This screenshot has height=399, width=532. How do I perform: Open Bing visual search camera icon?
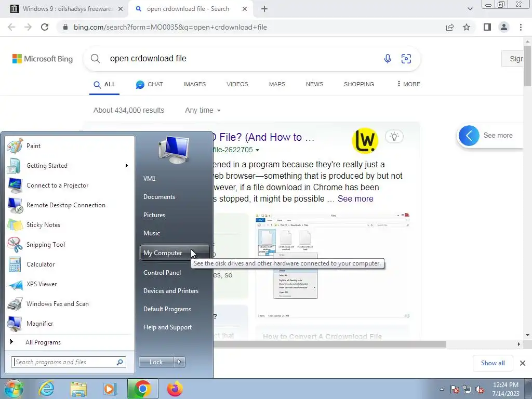pos(406,59)
